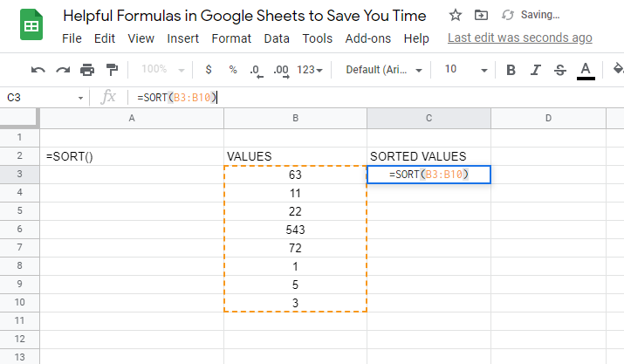
Task: Click the Redo arrow icon
Action: click(x=63, y=70)
